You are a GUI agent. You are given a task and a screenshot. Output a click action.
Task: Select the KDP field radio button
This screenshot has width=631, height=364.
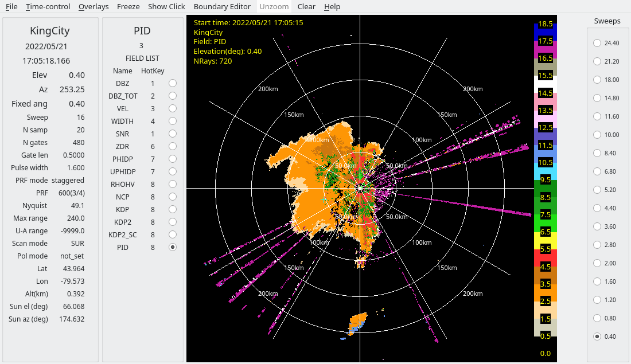point(173,210)
